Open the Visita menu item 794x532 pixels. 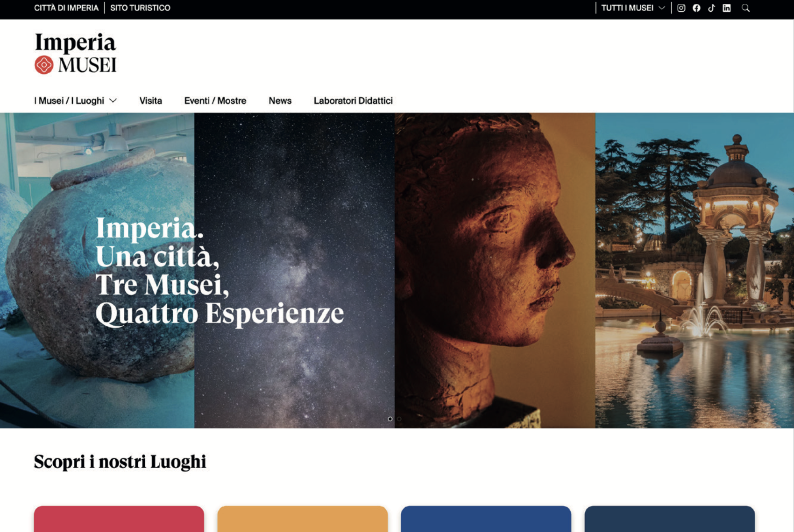pos(150,101)
